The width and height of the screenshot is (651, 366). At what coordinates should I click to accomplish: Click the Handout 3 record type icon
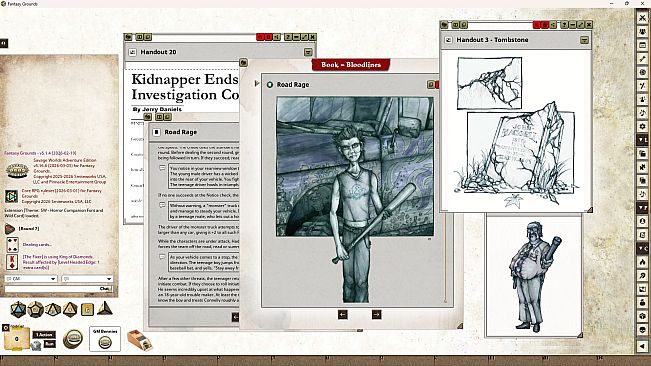coord(448,40)
